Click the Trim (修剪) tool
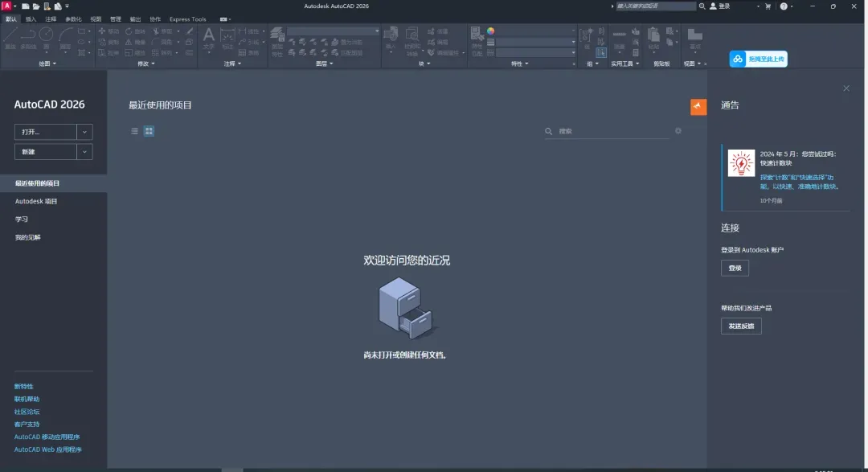Screen dimensions: 868x472 (162, 31)
